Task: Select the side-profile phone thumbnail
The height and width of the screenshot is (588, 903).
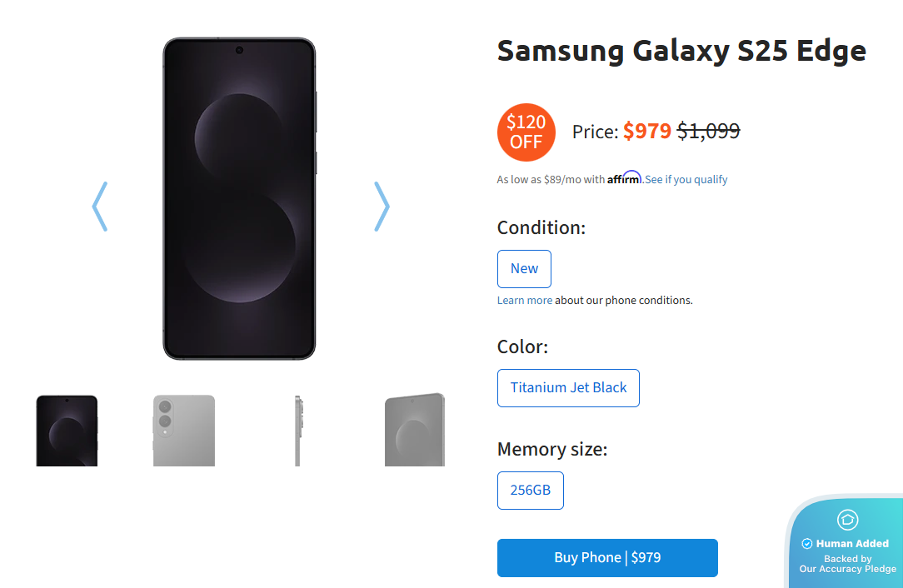Action: pos(297,430)
